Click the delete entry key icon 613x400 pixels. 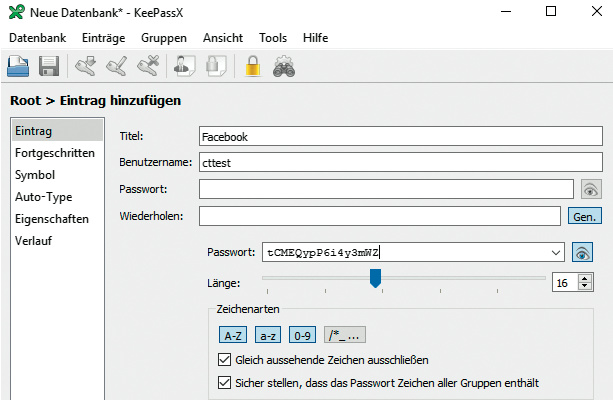coord(147,67)
